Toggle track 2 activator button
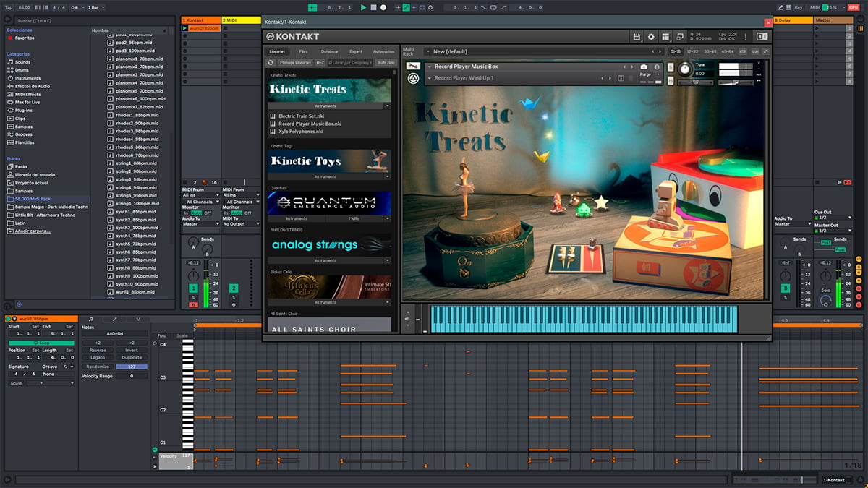The image size is (868, 488). click(x=234, y=288)
